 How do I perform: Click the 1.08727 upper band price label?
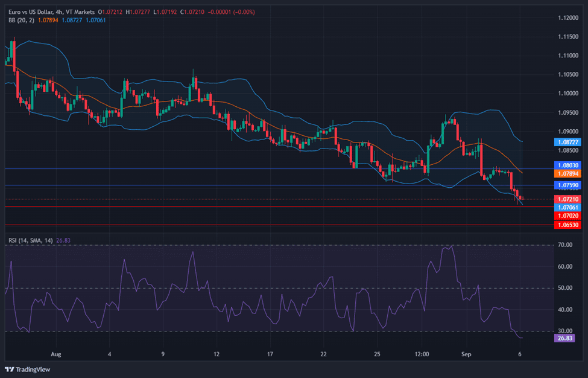pyautogui.click(x=567, y=142)
